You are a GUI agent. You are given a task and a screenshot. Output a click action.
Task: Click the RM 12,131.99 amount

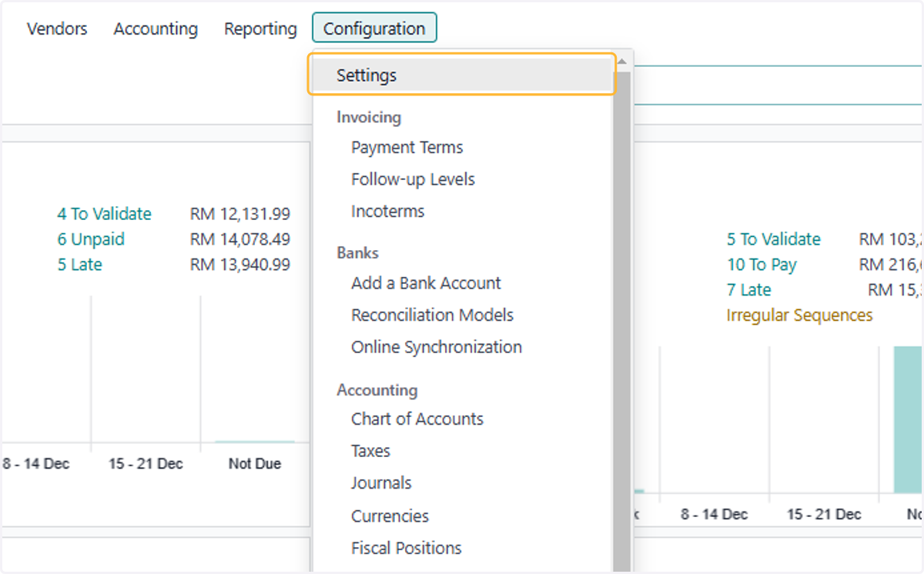tap(240, 214)
